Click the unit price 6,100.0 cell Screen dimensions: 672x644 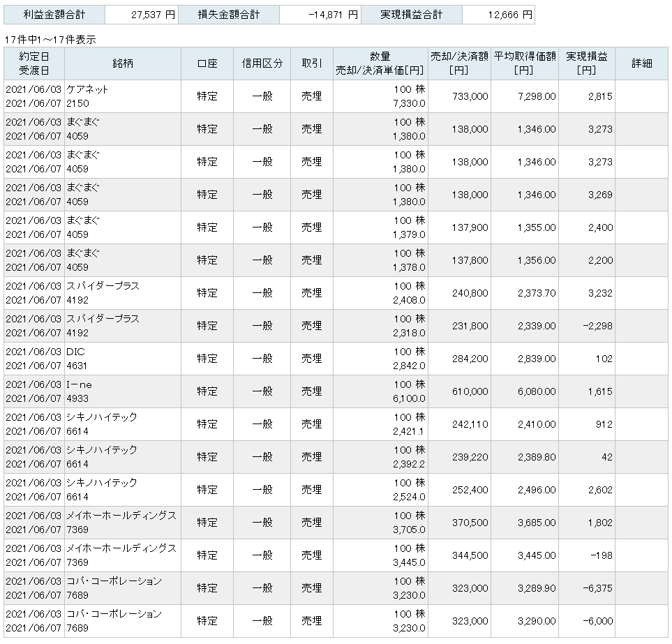(410, 399)
